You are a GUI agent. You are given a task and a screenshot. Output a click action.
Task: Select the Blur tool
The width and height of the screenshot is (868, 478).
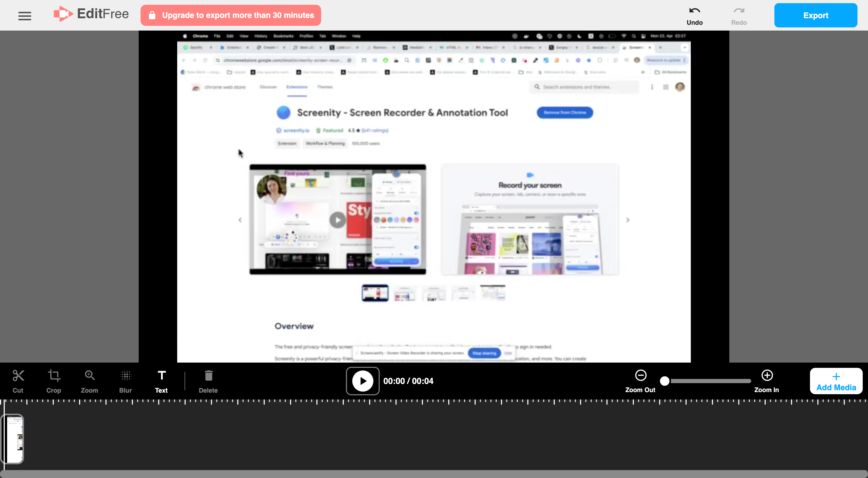[x=125, y=381]
